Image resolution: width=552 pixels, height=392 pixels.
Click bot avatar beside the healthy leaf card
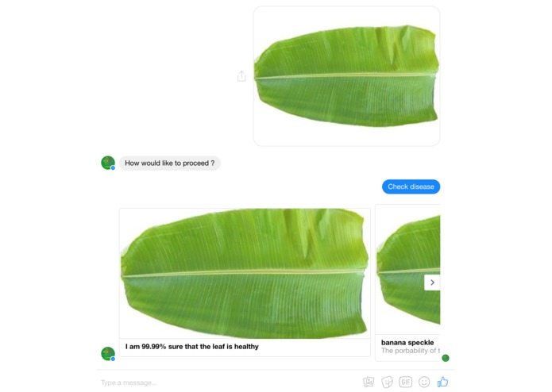pyautogui.click(x=108, y=354)
